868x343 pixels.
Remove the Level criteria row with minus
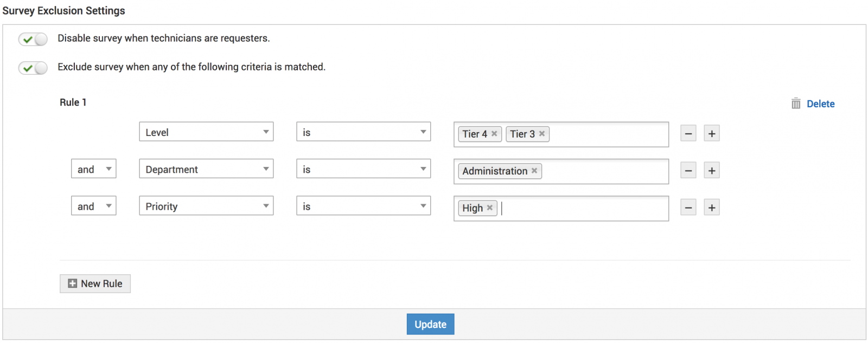point(688,133)
